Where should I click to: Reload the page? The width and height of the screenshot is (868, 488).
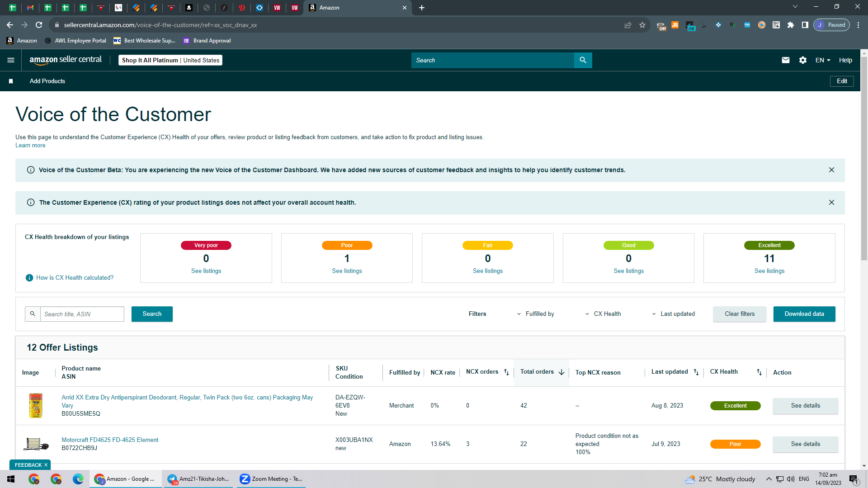pyautogui.click(x=39, y=25)
